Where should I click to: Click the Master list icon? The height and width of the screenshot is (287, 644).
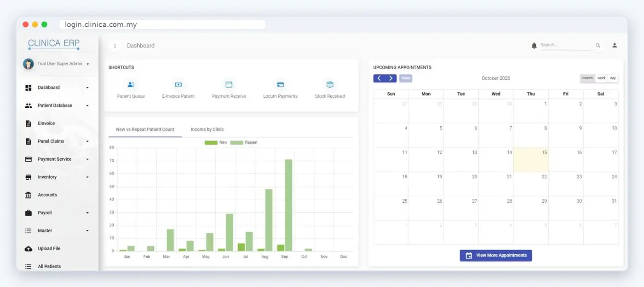click(29, 231)
